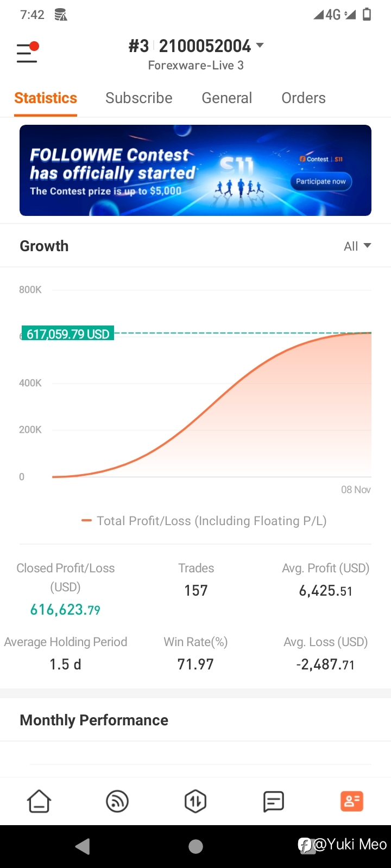
Task: Tap the Home icon in bottom navigation
Action: (x=39, y=801)
